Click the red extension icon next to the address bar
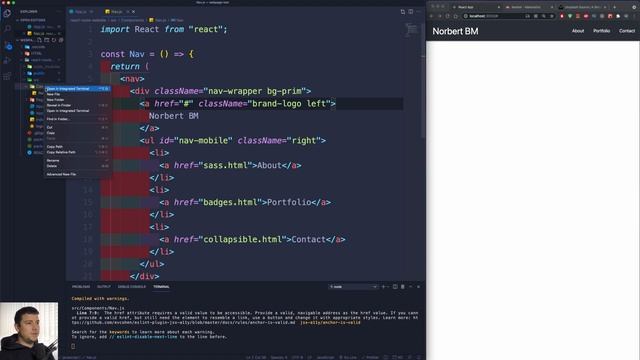The image size is (640, 360). tap(562, 16)
